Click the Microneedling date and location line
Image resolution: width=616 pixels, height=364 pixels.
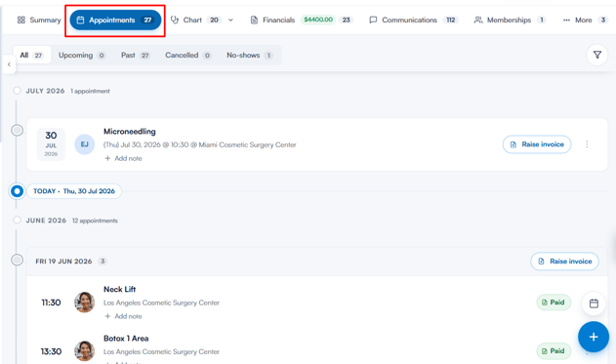pyautogui.click(x=199, y=144)
